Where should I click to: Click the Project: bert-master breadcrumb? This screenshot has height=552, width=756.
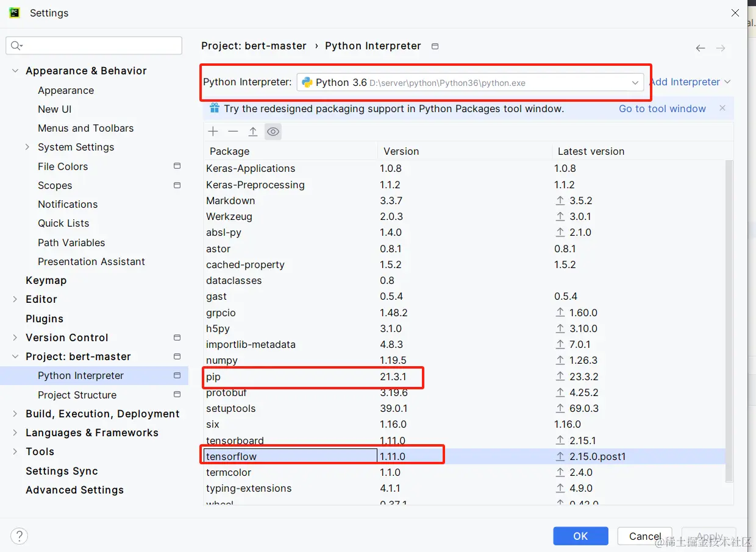(254, 46)
